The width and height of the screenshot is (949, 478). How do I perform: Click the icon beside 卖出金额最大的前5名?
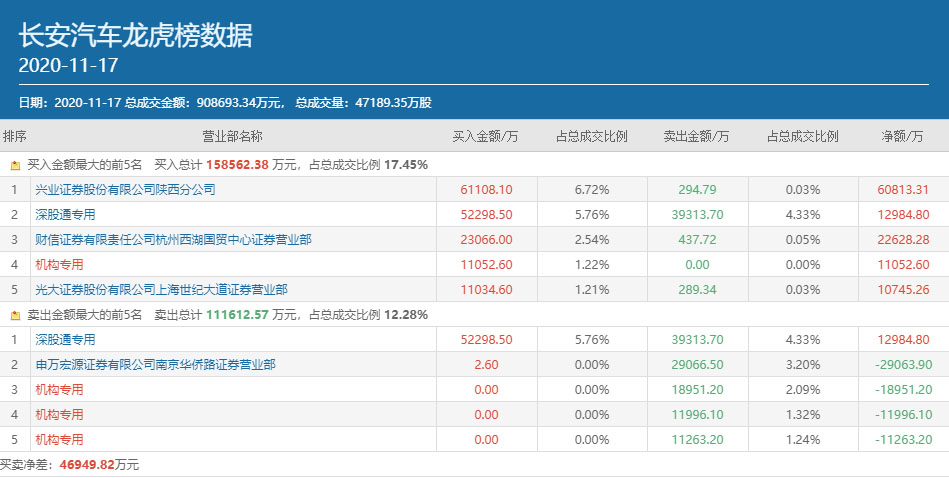pyautogui.click(x=15, y=314)
